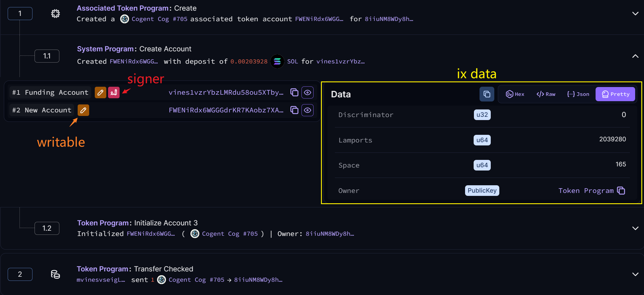
Task: Select the Raw data format
Action: pyautogui.click(x=546, y=94)
